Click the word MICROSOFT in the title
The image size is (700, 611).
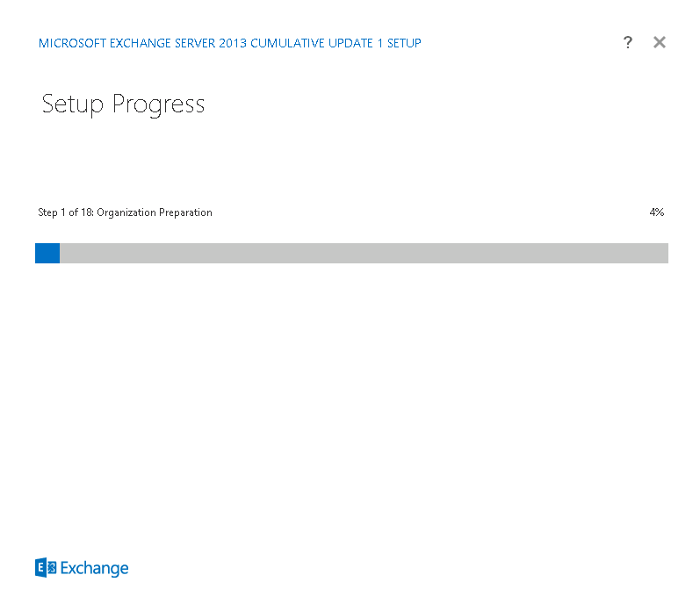[x=72, y=43]
